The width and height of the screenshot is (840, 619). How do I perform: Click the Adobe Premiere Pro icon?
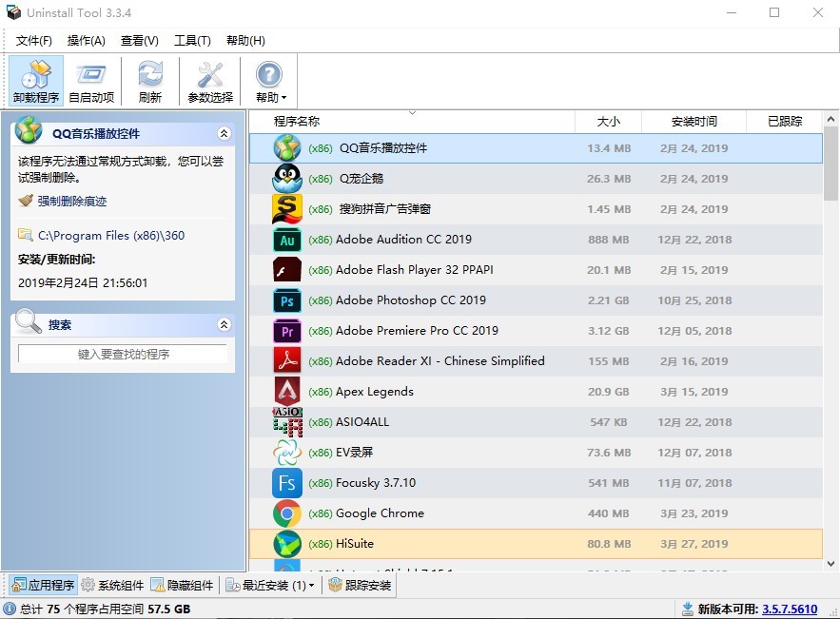click(x=286, y=331)
